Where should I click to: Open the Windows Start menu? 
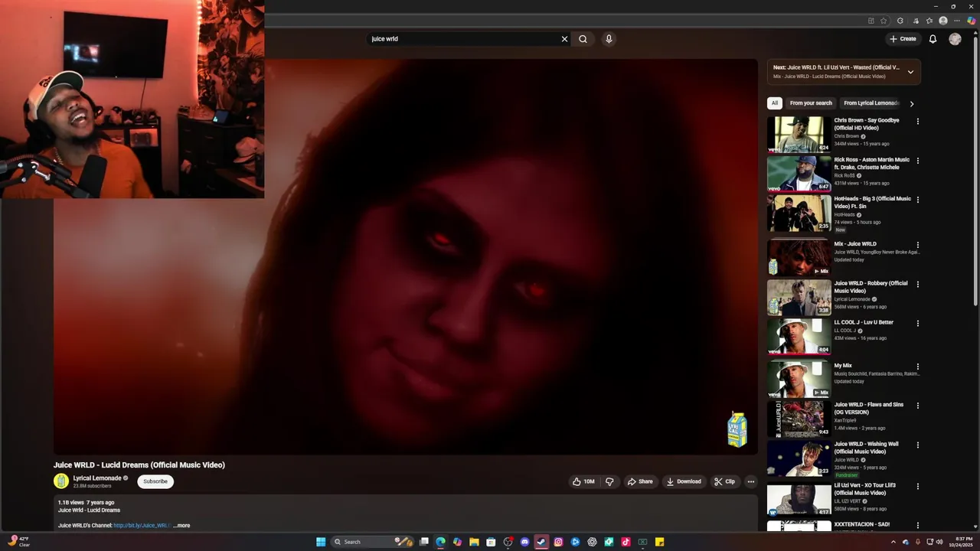321,542
